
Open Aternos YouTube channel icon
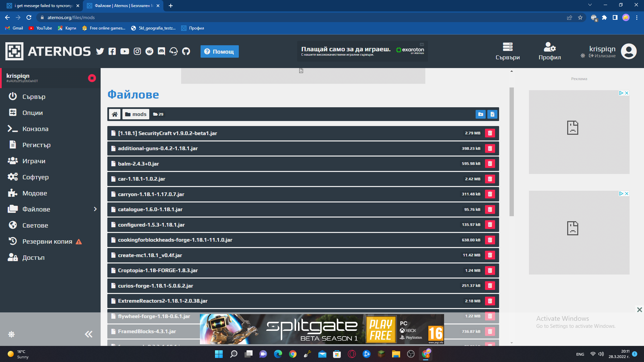[x=125, y=51]
